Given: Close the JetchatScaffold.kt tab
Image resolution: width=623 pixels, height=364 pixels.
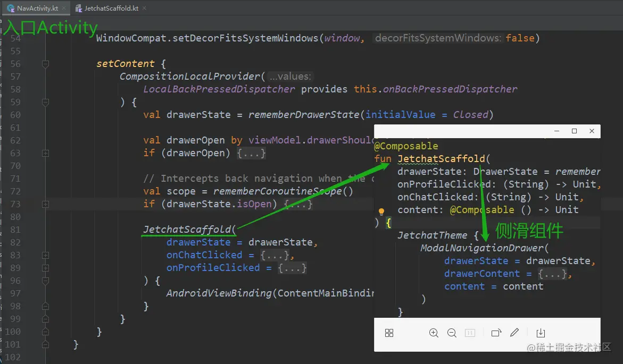Looking at the screenshot, I should tap(144, 8).
